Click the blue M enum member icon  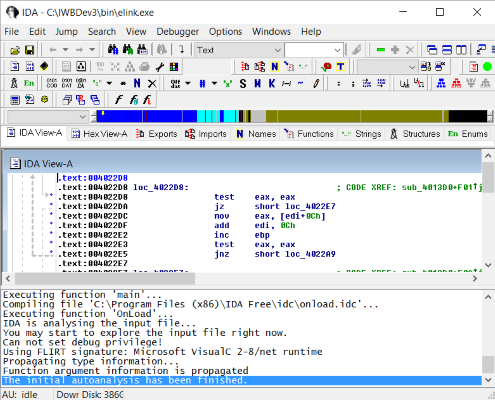click(x=257, y=83)
